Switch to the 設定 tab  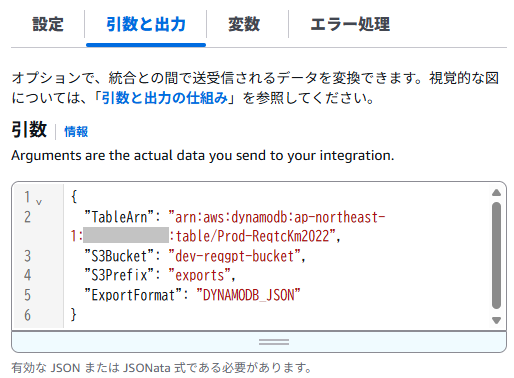[x=48, y=24]
